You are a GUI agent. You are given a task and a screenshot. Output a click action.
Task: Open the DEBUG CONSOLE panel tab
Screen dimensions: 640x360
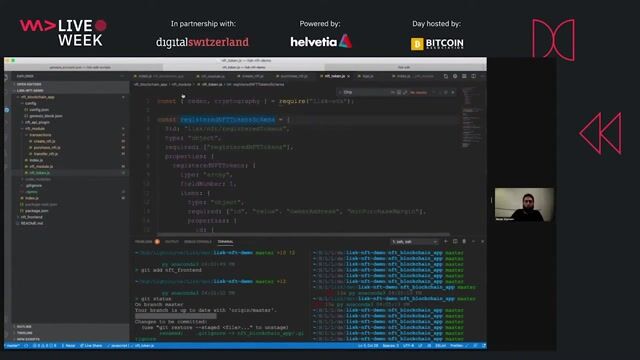[x=198, y=242]
